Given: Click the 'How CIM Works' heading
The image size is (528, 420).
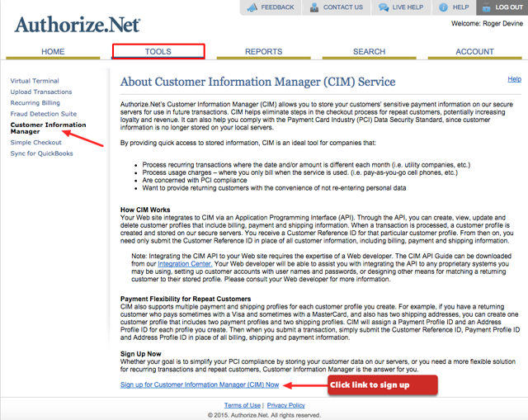Looking at the screenshot, I should click(145, 210).
